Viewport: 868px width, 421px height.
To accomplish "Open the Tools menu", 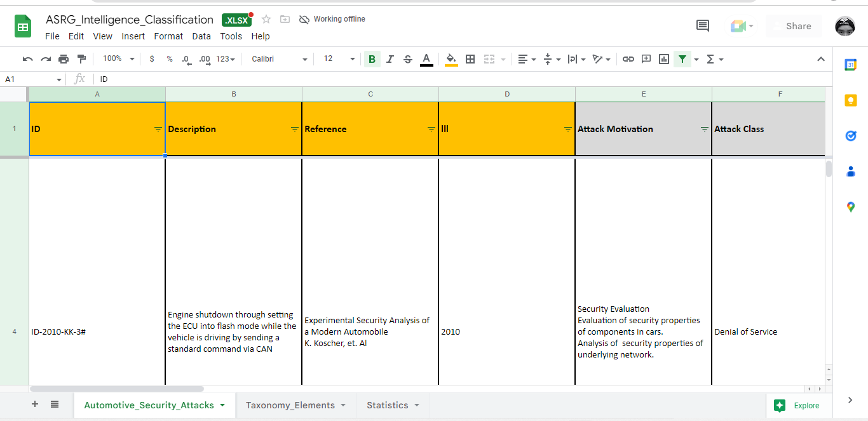I will pos(231,36).
